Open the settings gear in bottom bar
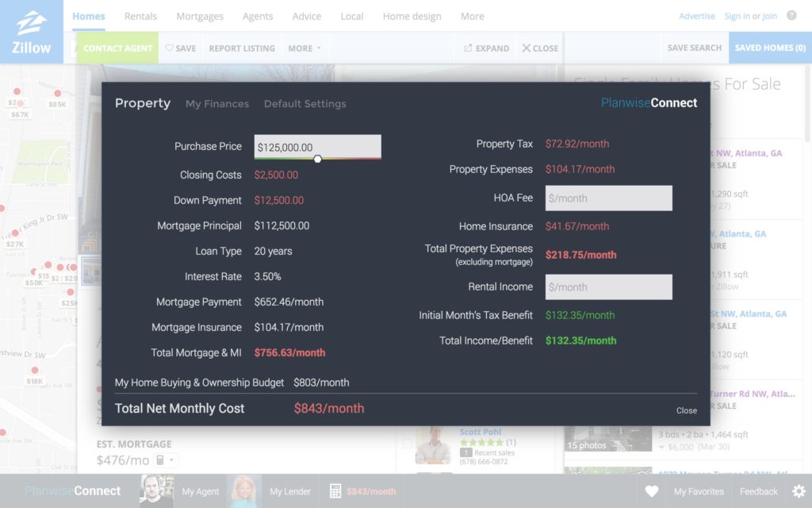Image resolution: width=812 pixels, height=508 pixels. [x=799, y=491]
